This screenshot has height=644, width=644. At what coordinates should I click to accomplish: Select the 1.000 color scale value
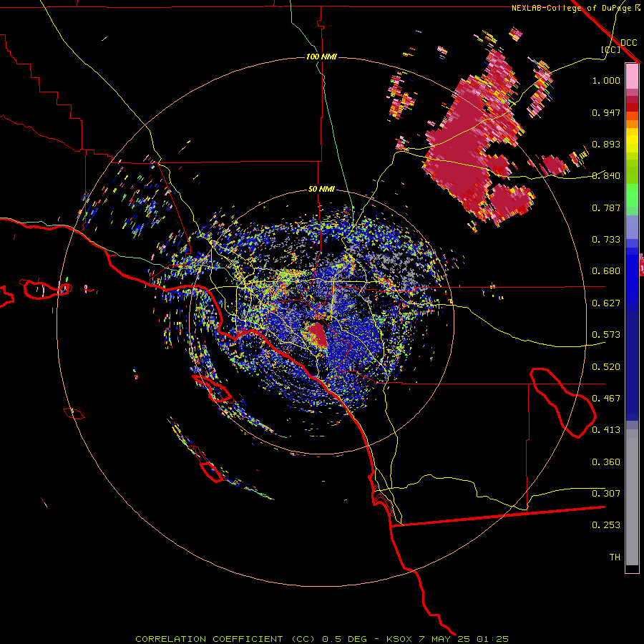point(606,80)
